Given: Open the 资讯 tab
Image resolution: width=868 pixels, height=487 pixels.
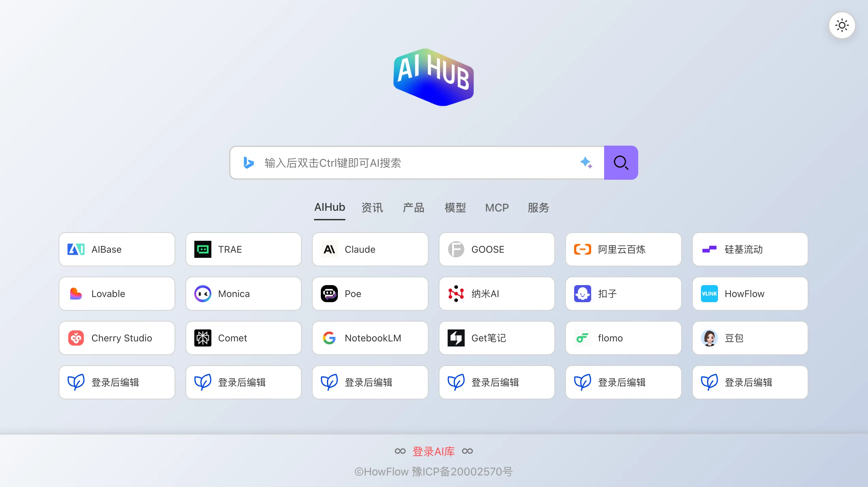Looking at the screenshot, I should tap(372, 208).
